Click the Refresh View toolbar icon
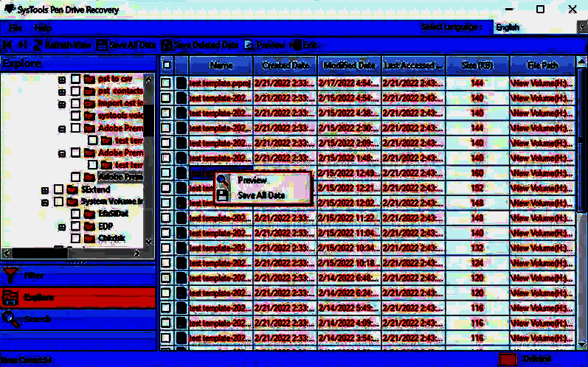This screenshot has height=367, width=588. (38, 45)
